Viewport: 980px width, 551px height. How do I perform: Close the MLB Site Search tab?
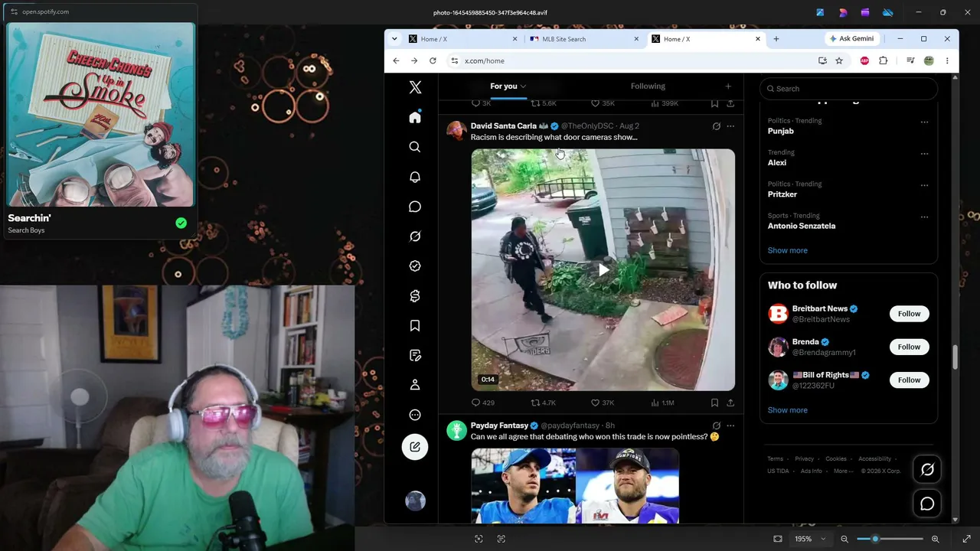[636, 39]
